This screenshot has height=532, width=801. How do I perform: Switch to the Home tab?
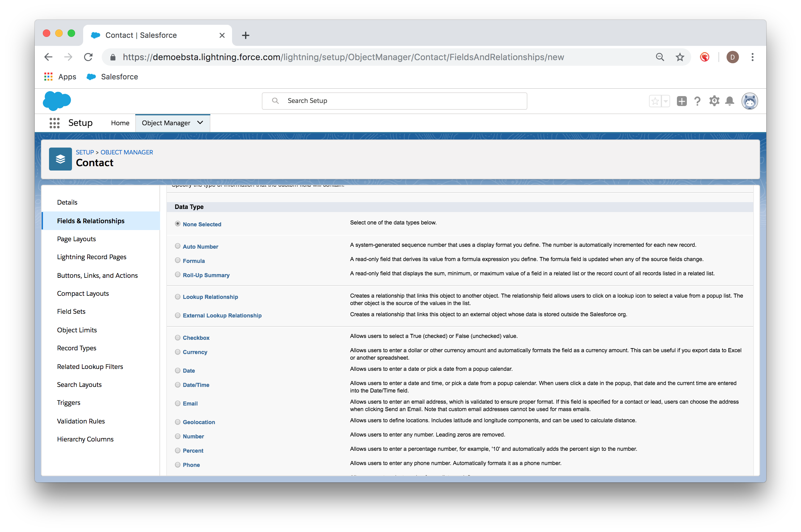click(120, 123)
